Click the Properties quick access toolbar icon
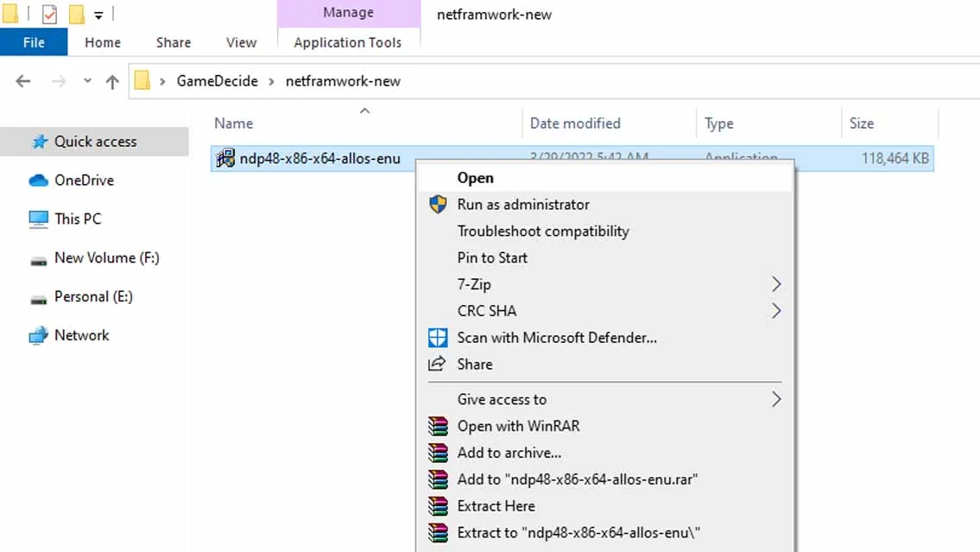Image resolution: width=980 pixels, height=552 pixels. pos(49,14)
